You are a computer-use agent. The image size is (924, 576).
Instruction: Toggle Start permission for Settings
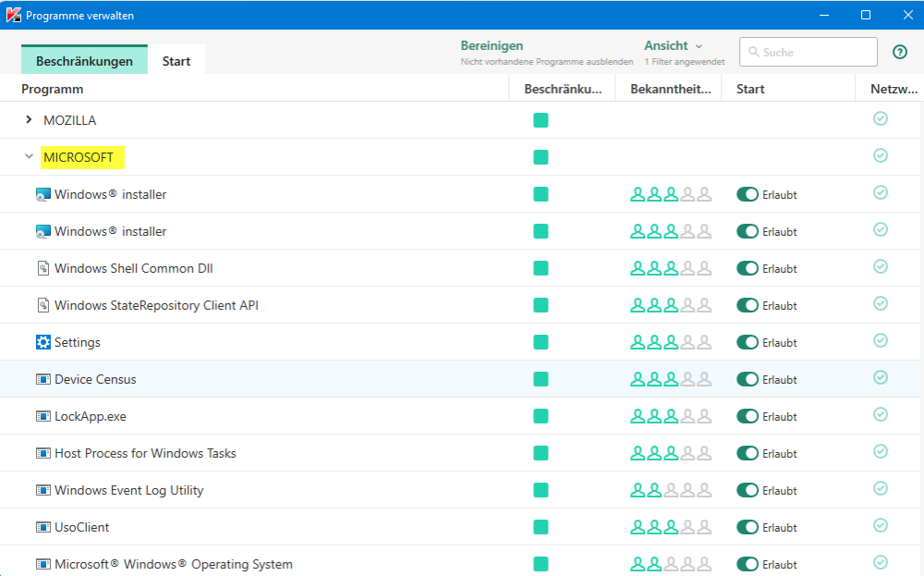pos(748,342)
